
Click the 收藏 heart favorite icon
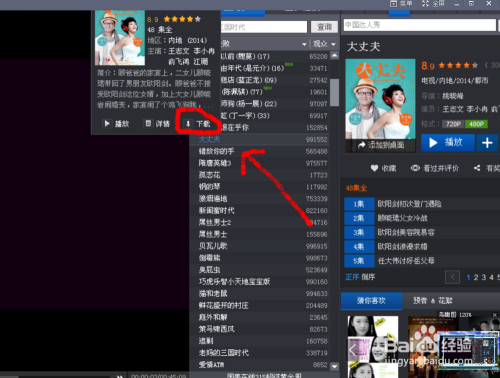(375, 168)
